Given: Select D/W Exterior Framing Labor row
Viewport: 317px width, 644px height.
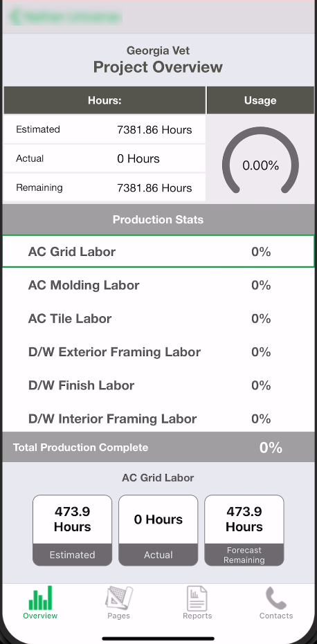Looking at the screenshot, I should click(x=158, y=352).
